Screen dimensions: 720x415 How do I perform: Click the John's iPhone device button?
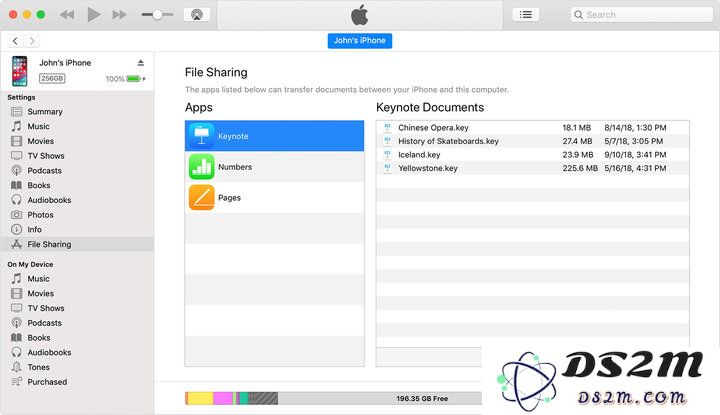pyautogui.click(x=360, y=40)
